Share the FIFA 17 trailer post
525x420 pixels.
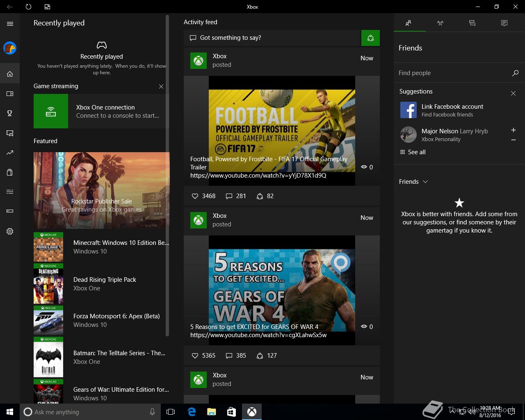pyautogui.click(x=265, y=196)
